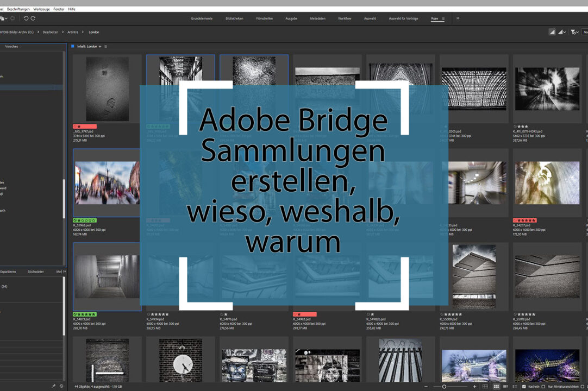Switch to the Bibliotheken workspace

pos(234,18)
